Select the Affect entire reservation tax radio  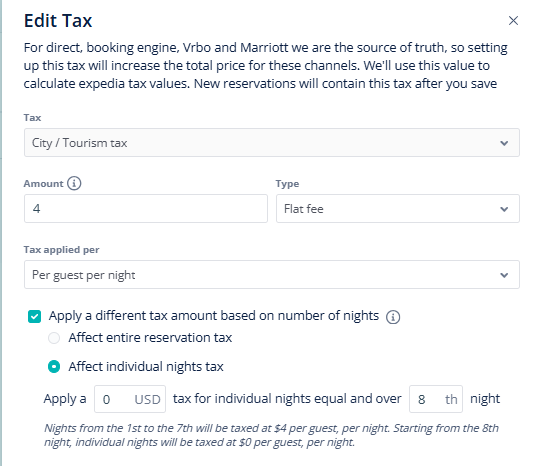click(x=54, y=338)
